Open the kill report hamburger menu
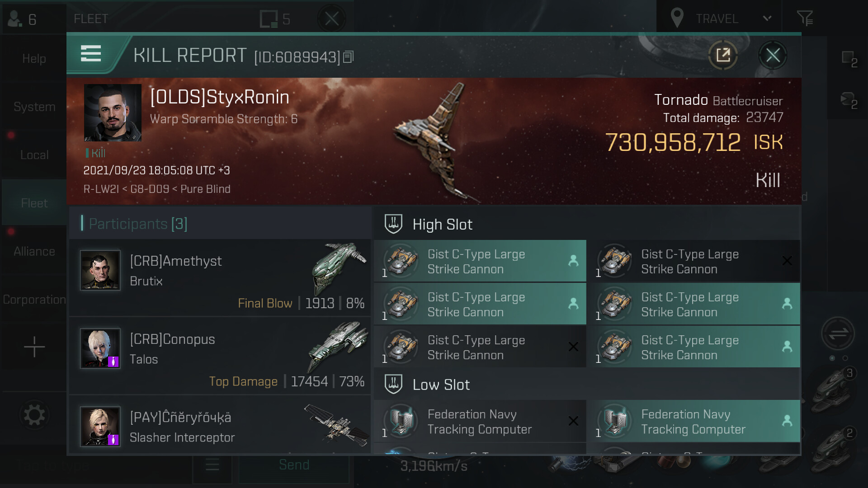 [x=90, y=54]
